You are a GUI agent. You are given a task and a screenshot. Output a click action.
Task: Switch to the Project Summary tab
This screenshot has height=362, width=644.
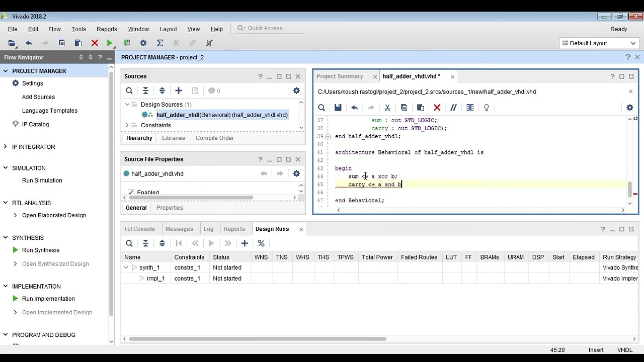click(x=340, y=76)
